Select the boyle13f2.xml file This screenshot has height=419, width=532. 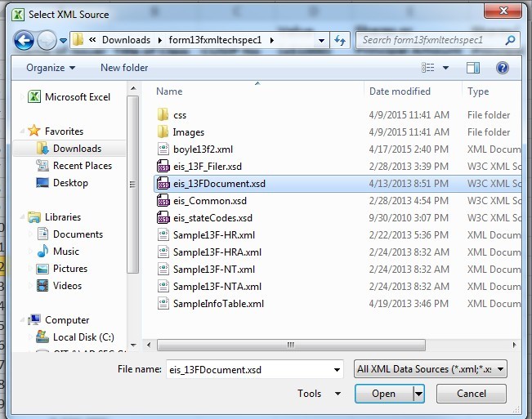tap(338, 149)
